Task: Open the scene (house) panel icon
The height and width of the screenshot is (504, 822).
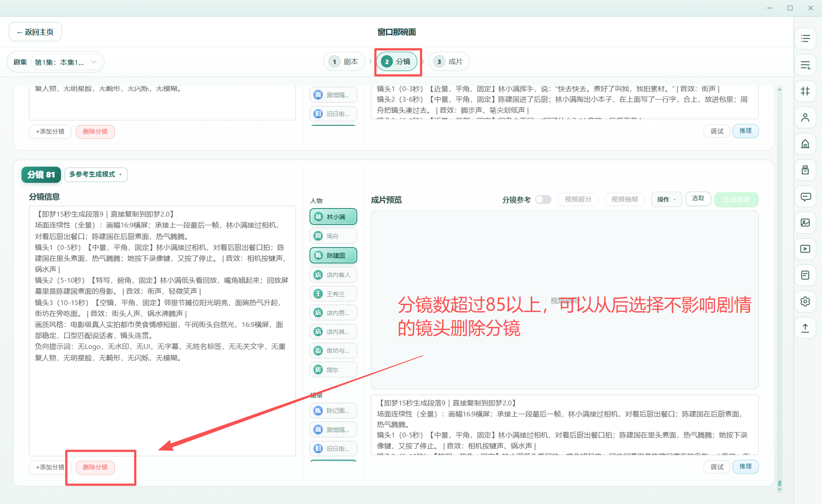Action: (805, 144)
